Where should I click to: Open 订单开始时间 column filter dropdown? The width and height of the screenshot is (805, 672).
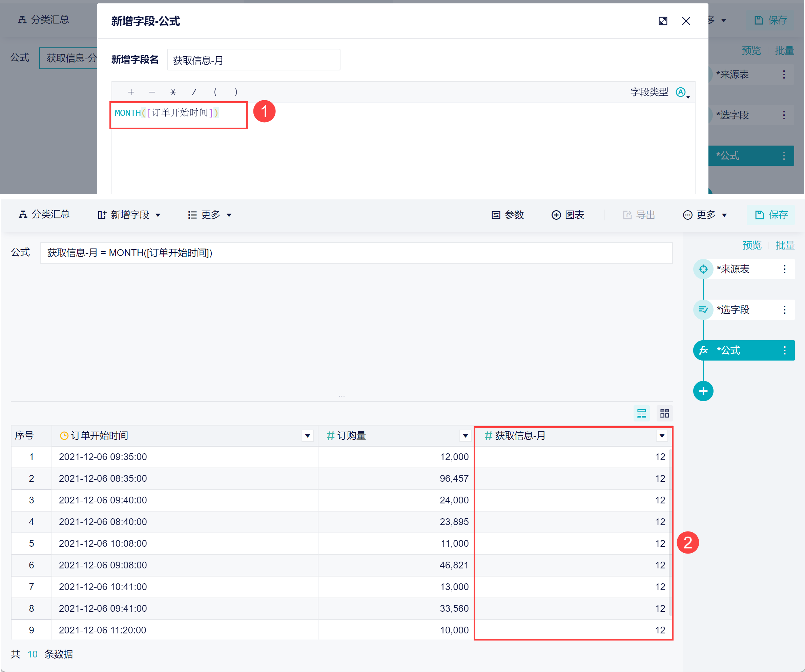[307, 436]
